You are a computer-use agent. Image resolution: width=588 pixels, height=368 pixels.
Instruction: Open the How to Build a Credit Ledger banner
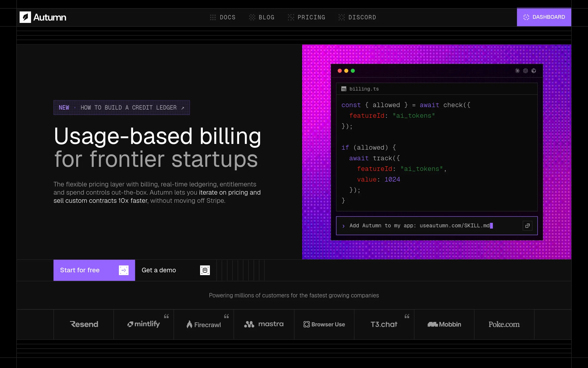point(122,108)
